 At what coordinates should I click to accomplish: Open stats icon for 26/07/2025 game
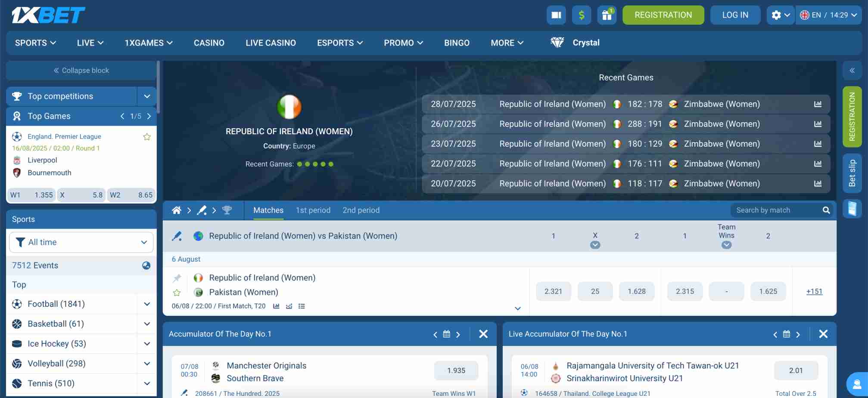[818, 124]
